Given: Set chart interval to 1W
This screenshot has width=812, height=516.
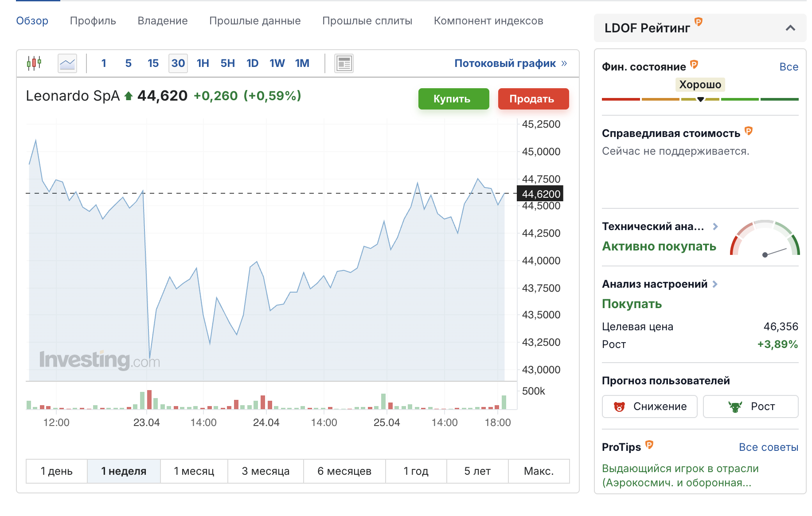Looking at the screenshot, I should point(277,63).
